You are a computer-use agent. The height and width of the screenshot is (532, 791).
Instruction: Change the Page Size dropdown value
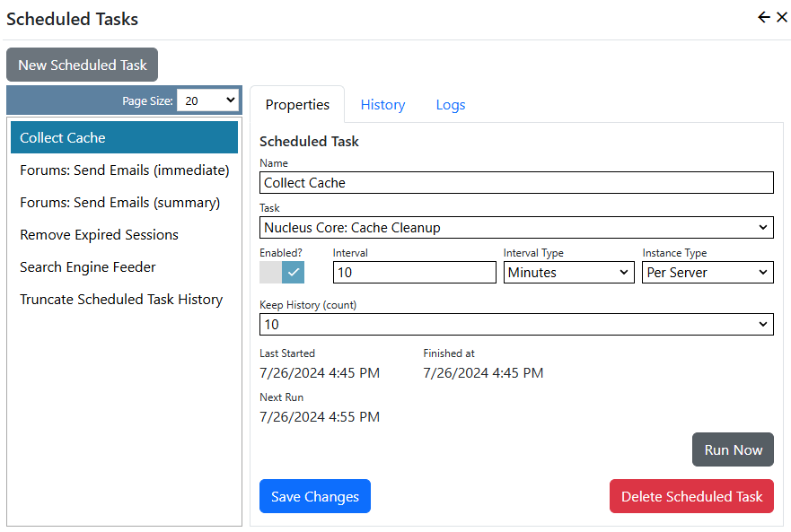pyautogui.click(x=207, y=100)
